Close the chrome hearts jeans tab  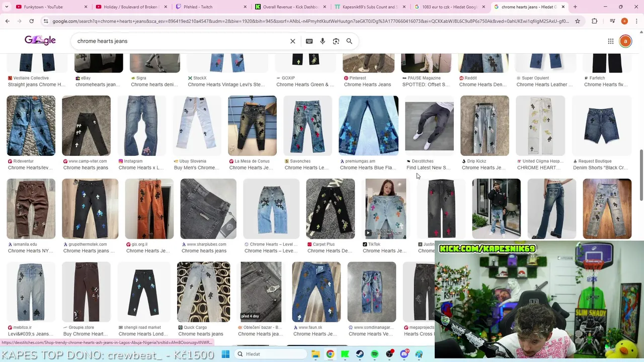point(563,7)
